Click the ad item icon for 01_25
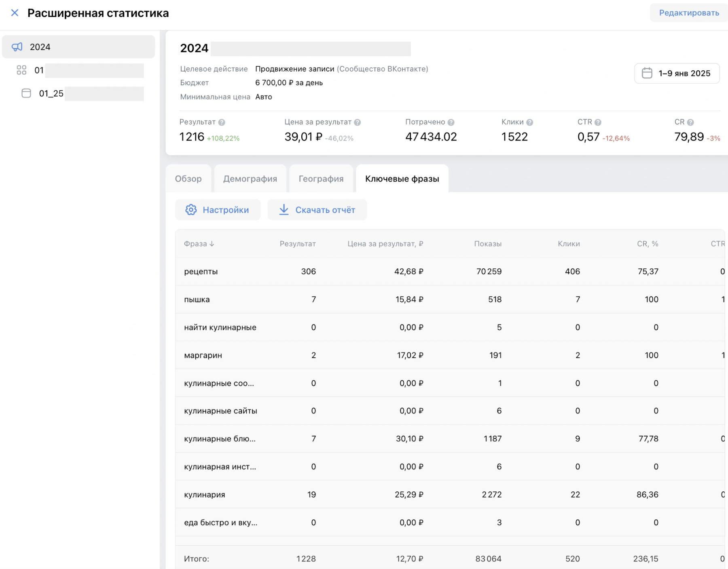 coord(26,93)
